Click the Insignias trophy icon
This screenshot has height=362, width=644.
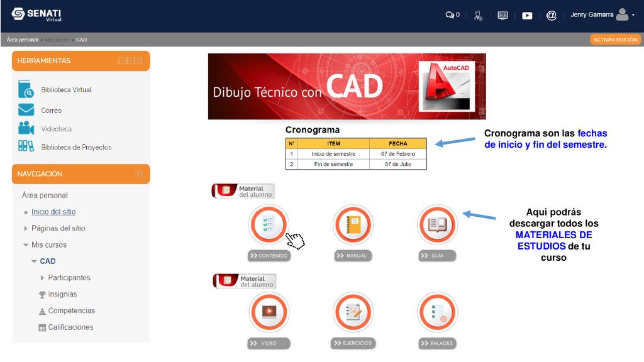click(x=42, y=295)
